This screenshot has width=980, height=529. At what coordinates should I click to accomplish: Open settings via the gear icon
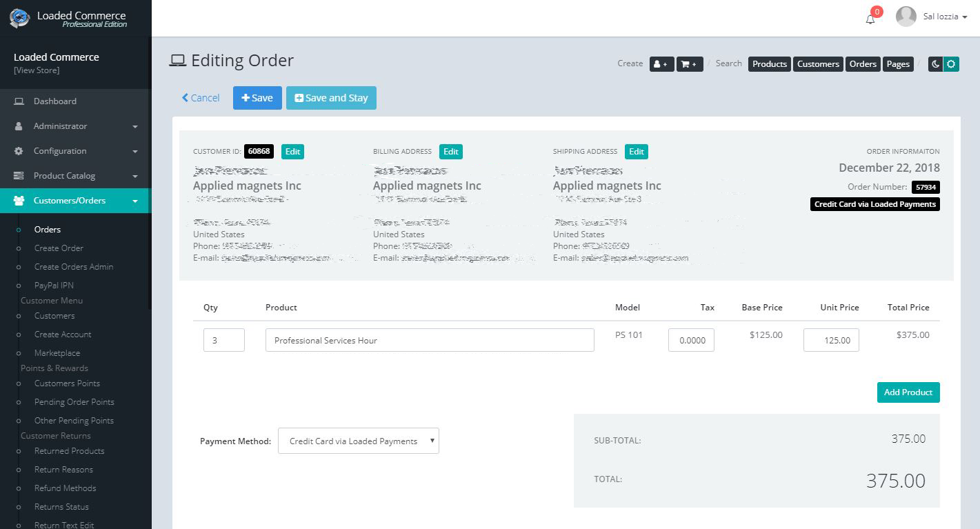[951, 63]
